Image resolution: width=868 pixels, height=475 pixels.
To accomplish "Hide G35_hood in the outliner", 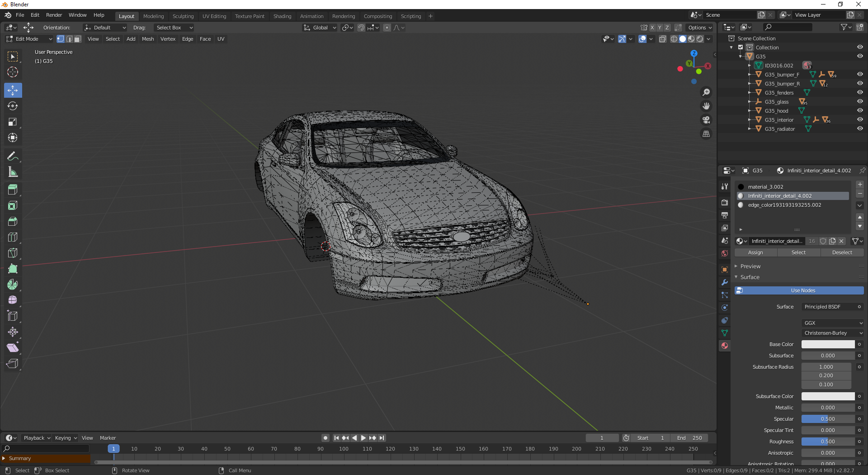I will tap(860, 110).
